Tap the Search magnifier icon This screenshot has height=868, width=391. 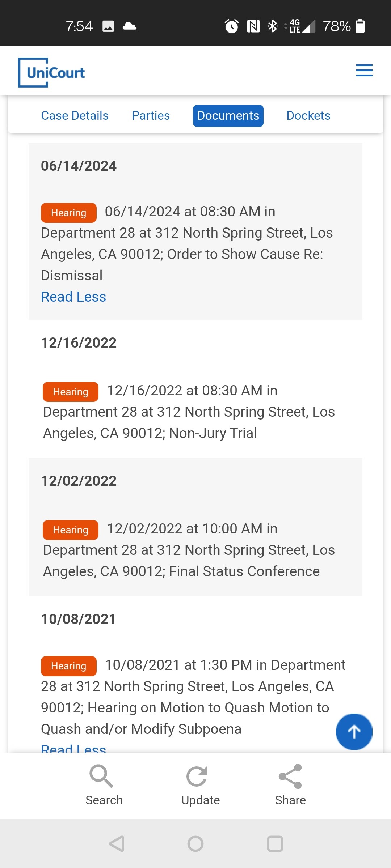click(x=101, y=776)
